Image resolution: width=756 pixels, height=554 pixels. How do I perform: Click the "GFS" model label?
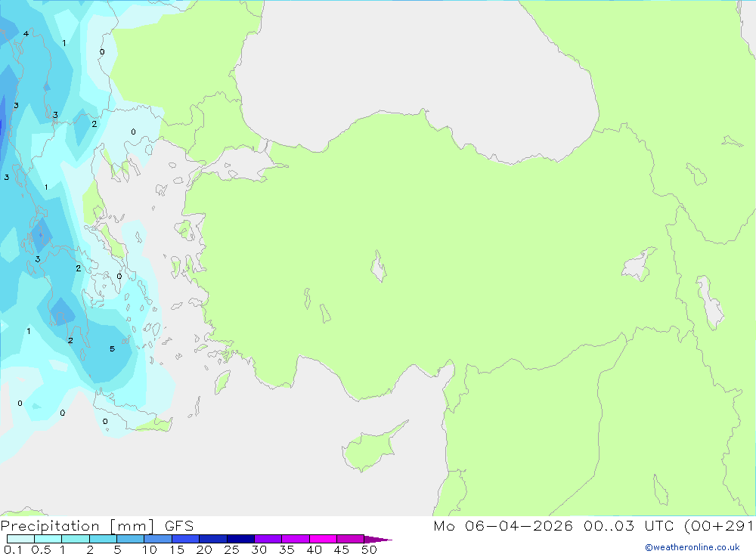(179, 526)
